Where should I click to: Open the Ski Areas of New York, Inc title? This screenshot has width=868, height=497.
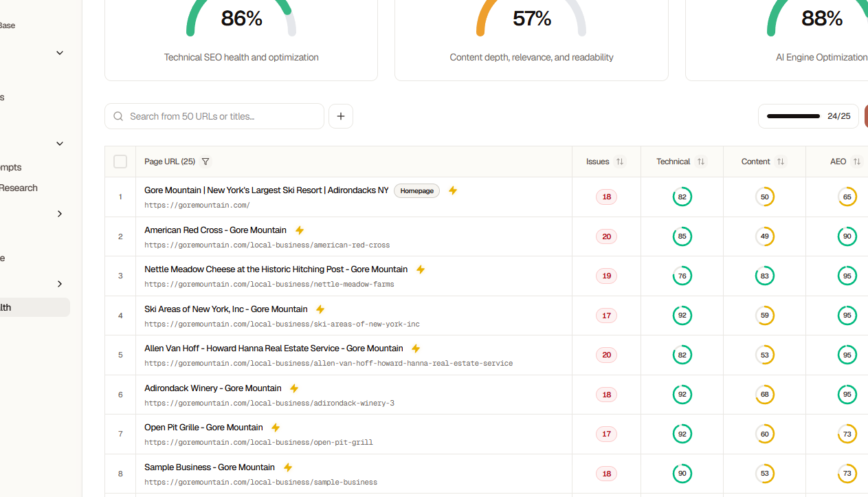click(x=226, y=309)
